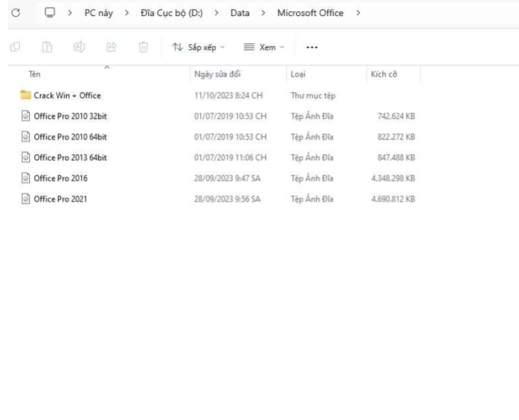Open the Xem view dropdown
The width and height of the screenshot is (519, 420).
264,47
